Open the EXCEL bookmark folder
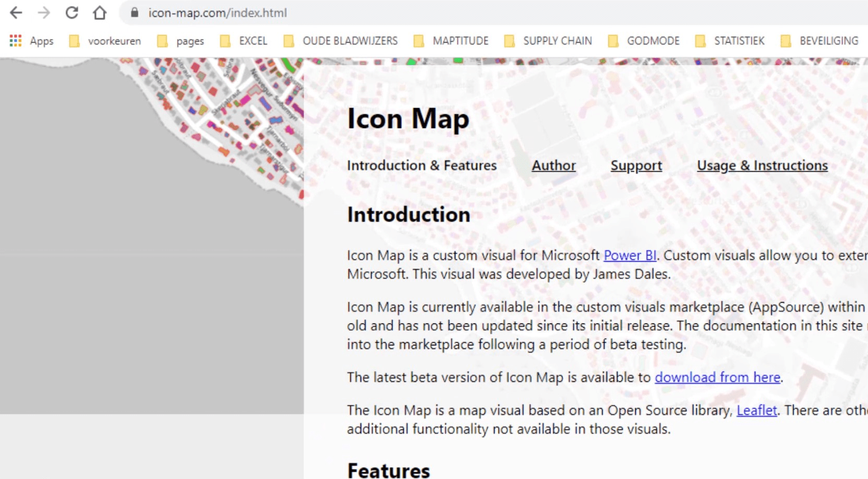This screenshot has width=868, height=479. point(244,41)
